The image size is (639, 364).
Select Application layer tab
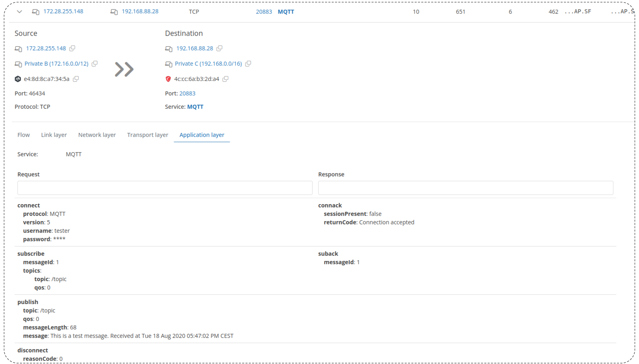[202, 135]
